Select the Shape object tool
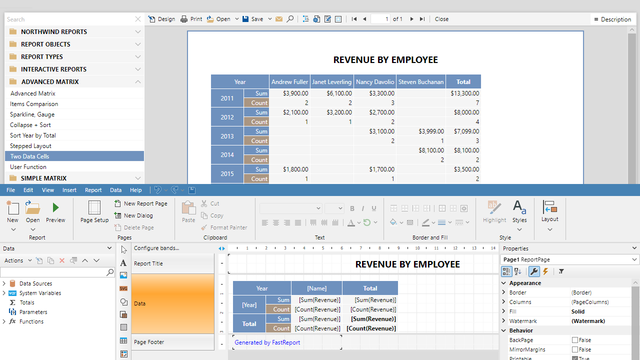The image size is (640, 360). [124, 302]
